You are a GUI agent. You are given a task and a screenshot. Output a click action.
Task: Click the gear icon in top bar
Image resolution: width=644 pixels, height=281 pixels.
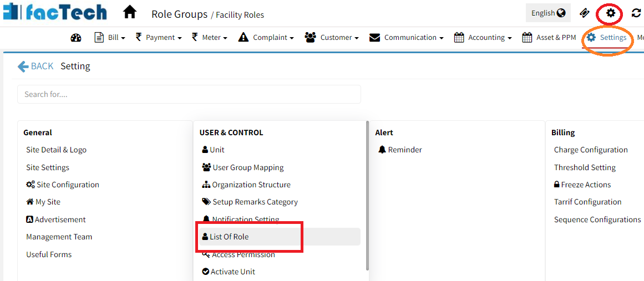610,13
